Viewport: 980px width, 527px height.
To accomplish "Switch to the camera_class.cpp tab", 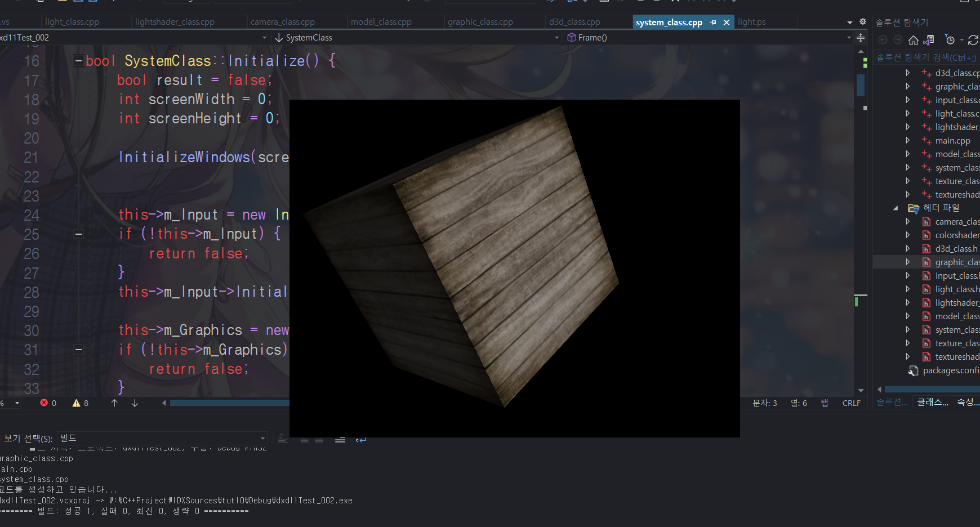I will [282, 22].
